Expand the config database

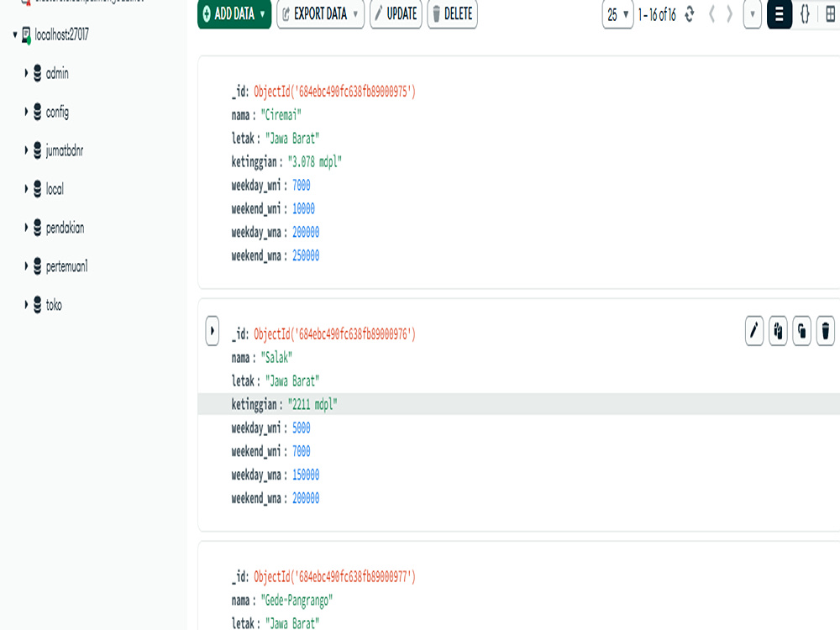26,112
